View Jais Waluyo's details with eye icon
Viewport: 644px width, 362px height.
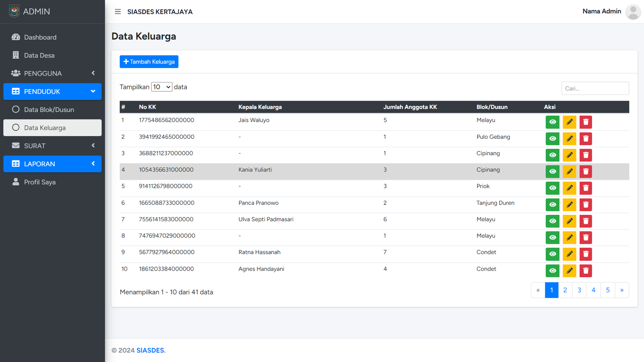pyautogui.click(x=552, y=122)
